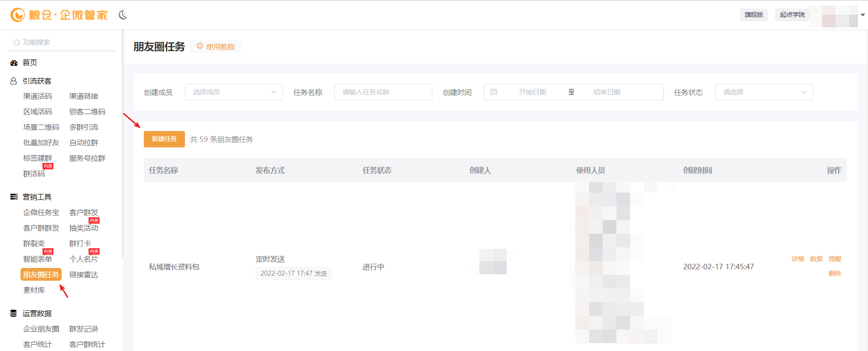868x351 pixels.
Task: Open the account menu arrow at top right
Action: [863, 15]
